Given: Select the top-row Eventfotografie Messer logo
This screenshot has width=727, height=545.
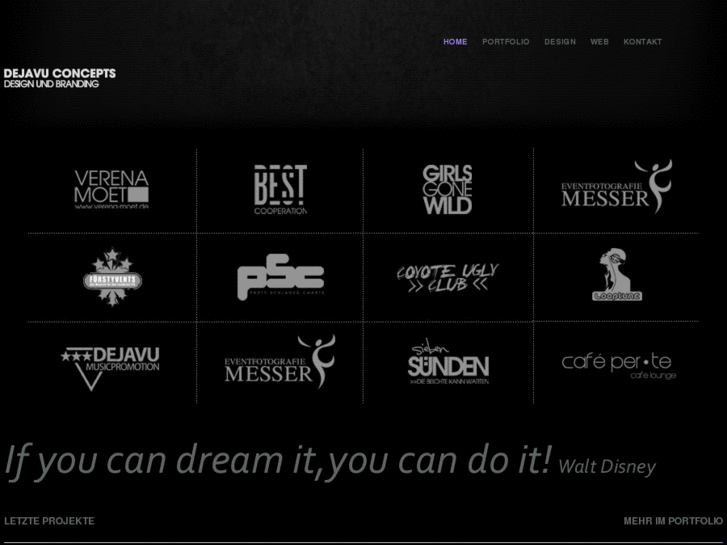Looking at the screenshot, I should point(616,186).
